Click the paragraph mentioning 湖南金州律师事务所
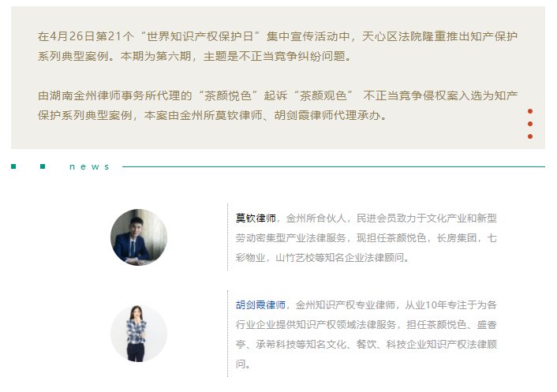557x392 pixels. pyautogui.click(x=278, y=106)
